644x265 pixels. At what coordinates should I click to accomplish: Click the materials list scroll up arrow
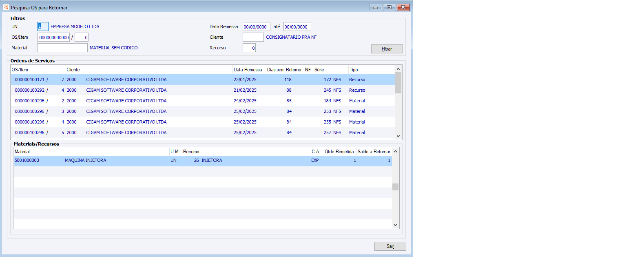[x=395, y=151]
